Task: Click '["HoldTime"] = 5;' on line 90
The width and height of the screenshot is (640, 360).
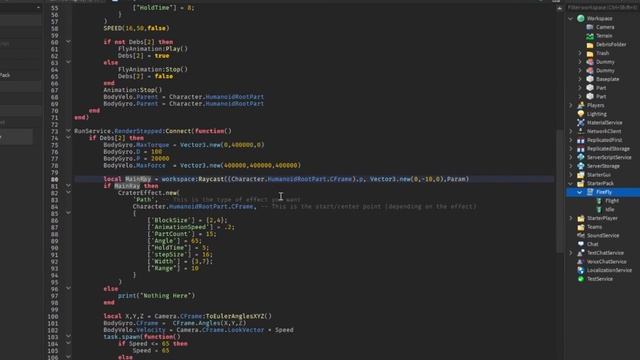Action: tap(178, 248)
